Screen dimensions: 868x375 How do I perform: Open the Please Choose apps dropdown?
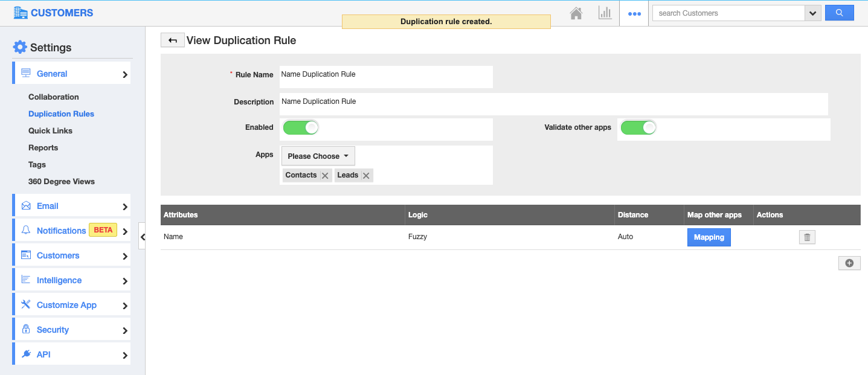[318, 156]
